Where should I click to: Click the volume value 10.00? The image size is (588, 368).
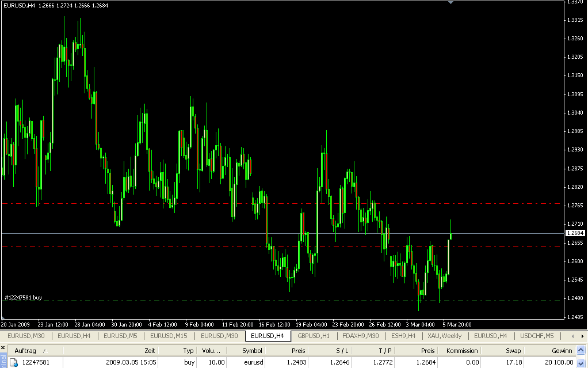click(x=216, y=362)
